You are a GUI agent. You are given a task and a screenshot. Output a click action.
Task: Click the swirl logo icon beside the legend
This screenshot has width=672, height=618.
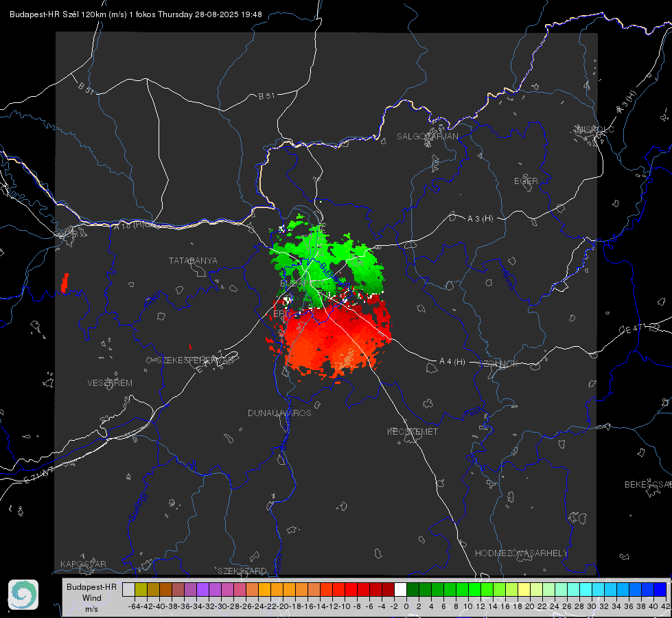(x=23, y=595)
